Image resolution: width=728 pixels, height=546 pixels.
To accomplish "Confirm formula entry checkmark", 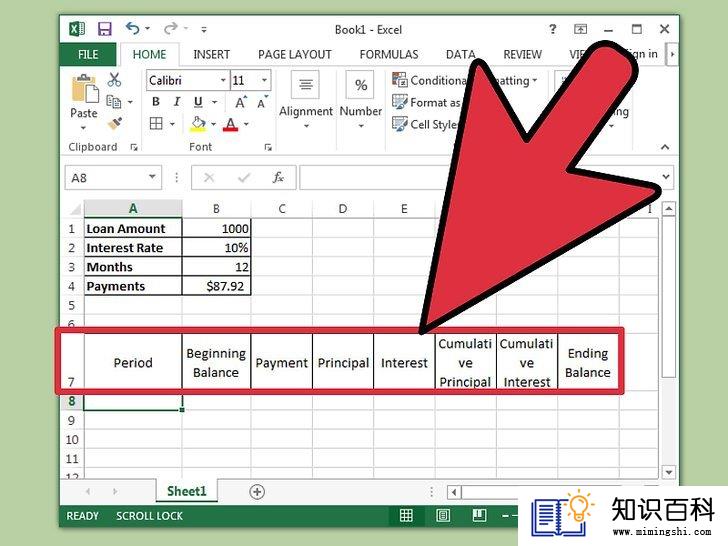I will (243, 177).
